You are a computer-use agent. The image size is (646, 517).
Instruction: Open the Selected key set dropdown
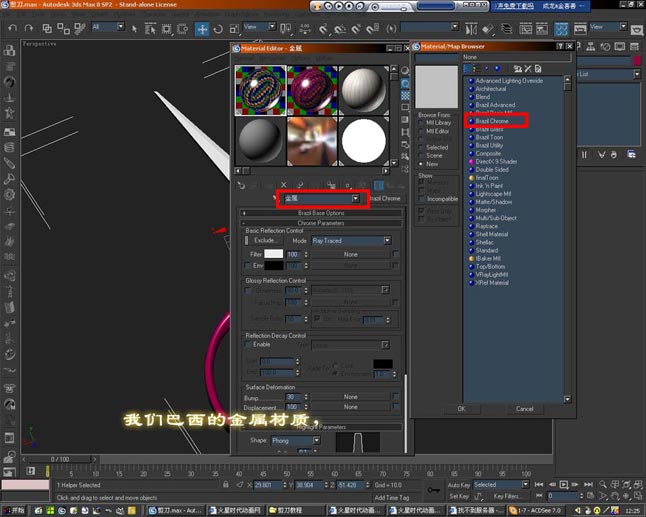[525, 484]
